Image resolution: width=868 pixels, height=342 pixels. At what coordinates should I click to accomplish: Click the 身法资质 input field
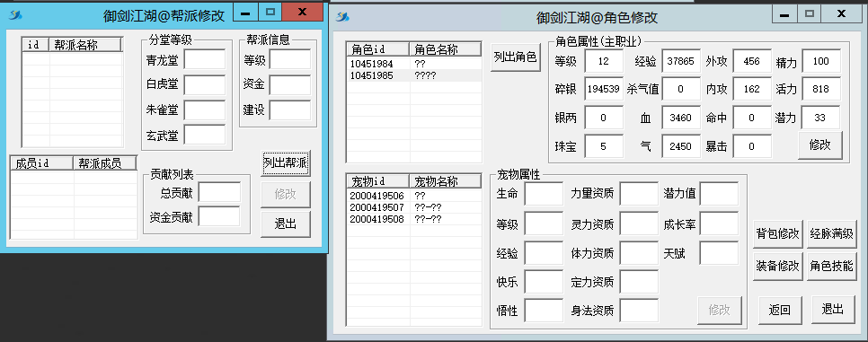pos(639,311)
